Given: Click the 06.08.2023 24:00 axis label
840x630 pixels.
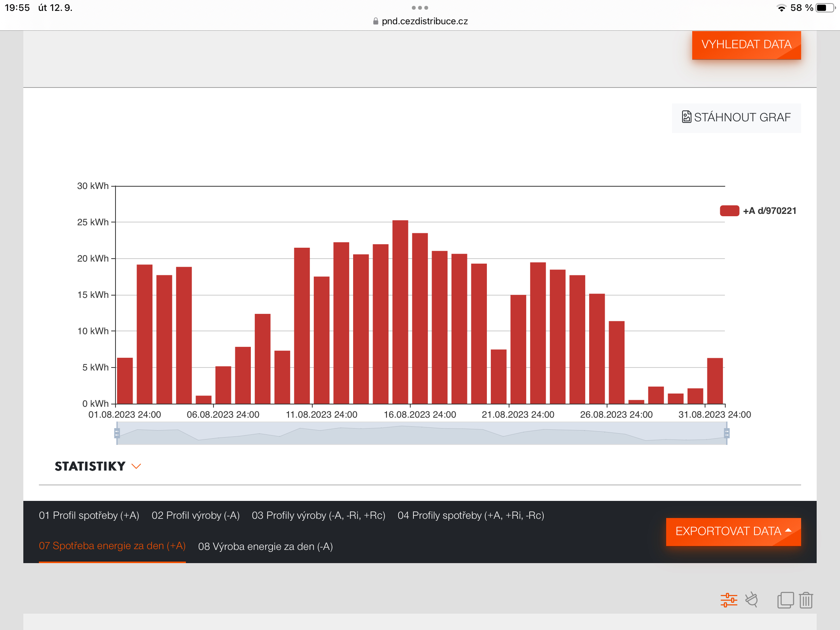Looking at the screenshot, I should [x=223, y=415].
